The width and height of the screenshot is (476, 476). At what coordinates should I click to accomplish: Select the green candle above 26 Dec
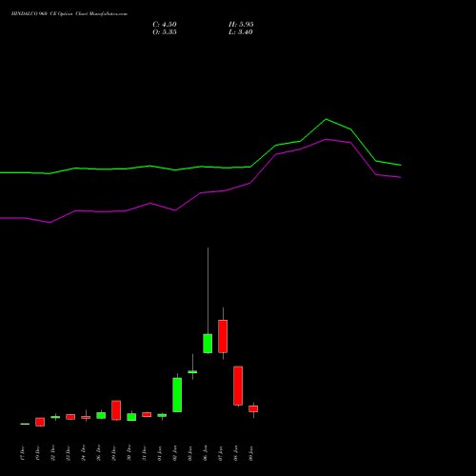(101, 415)
